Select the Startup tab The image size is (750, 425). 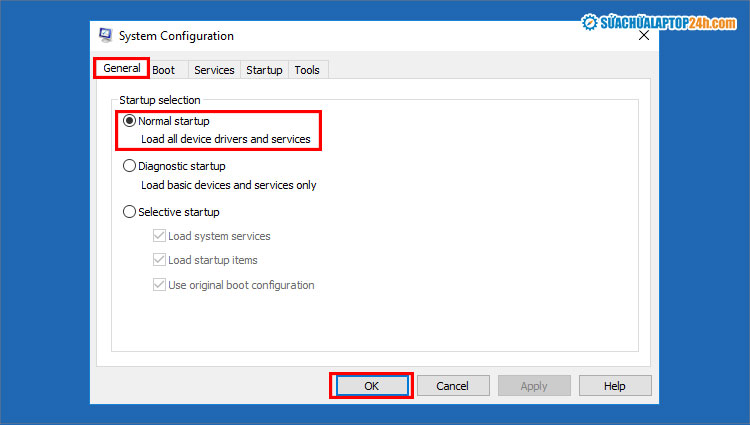[x=264, y=70]
